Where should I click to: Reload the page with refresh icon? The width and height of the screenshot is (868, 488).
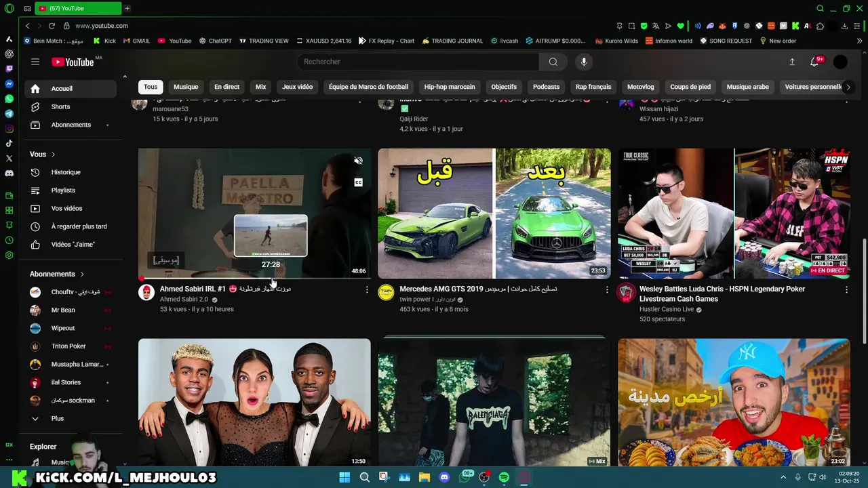point(52,26)
